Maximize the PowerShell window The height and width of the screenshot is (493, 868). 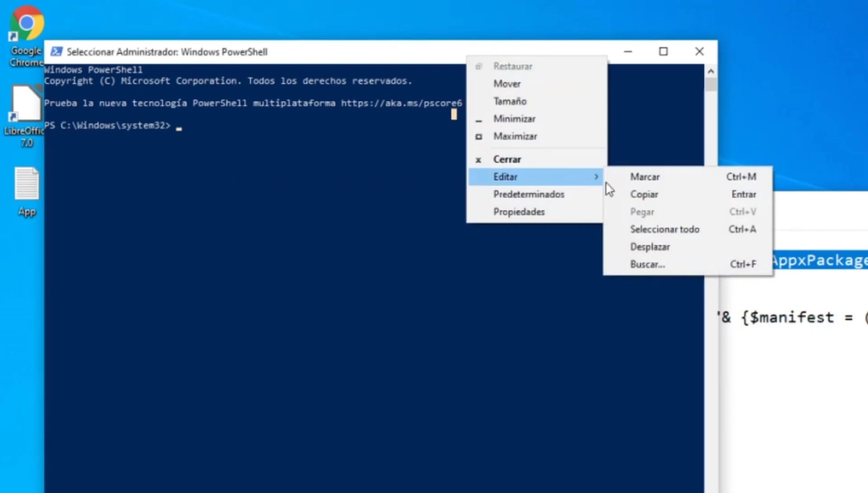pyautogui.click(x=663, y=52)
